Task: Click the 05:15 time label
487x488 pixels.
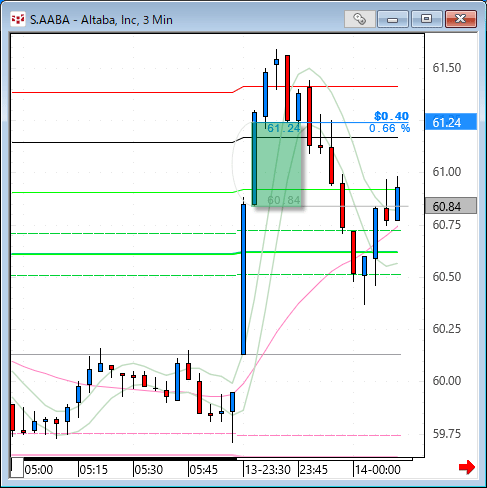Action: pyautogui.click(x=94, y=470)
